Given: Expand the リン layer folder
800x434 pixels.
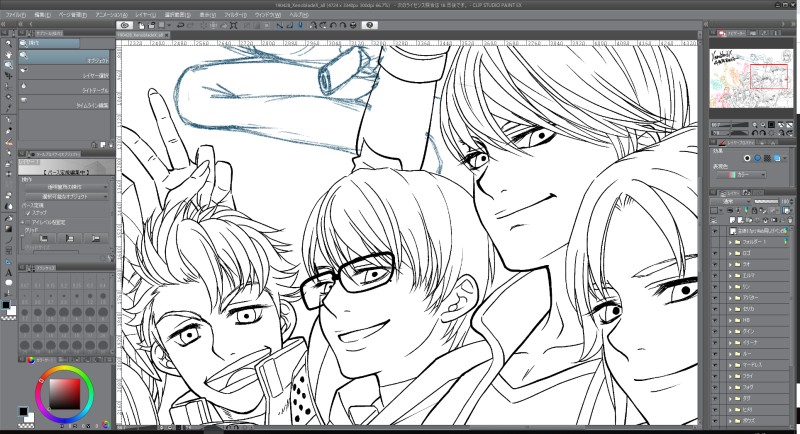Looking at the screenshot, I should coord(731,287).
